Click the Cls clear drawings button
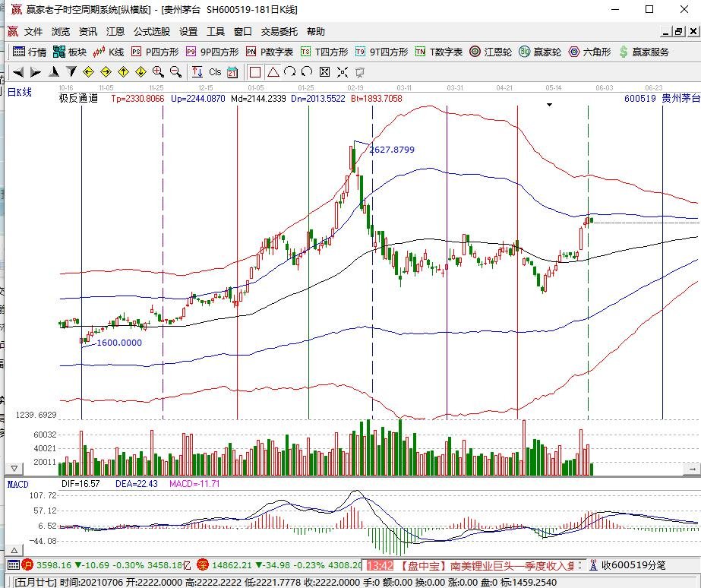The image size is (701, 588). (x=215, y=72)
